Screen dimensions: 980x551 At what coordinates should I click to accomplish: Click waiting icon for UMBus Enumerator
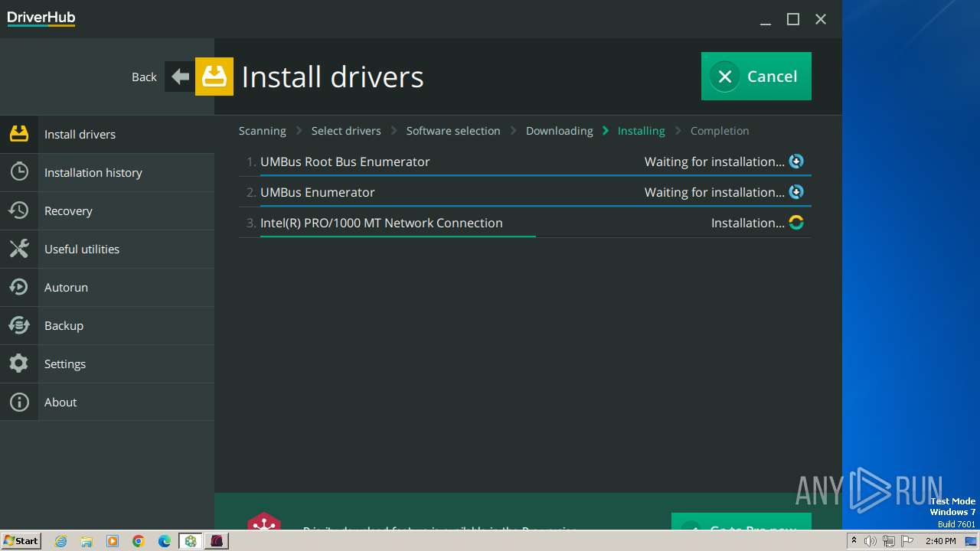pos(796,192)
